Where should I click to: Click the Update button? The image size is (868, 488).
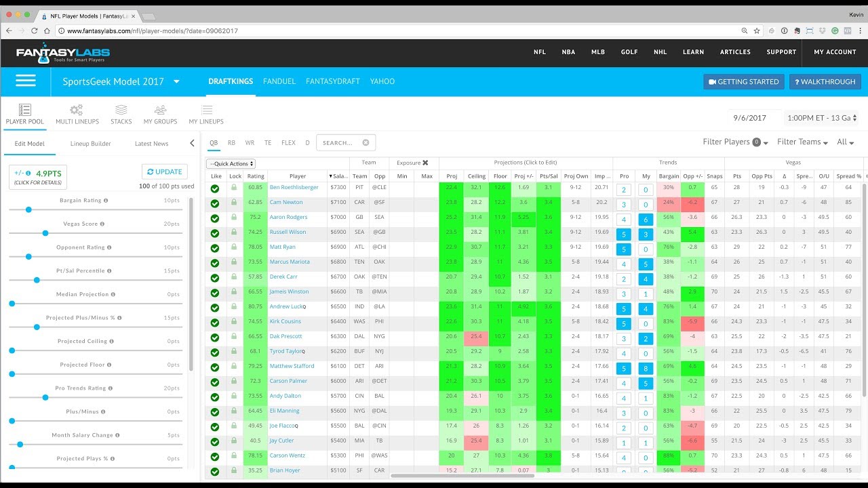(165, 172)
